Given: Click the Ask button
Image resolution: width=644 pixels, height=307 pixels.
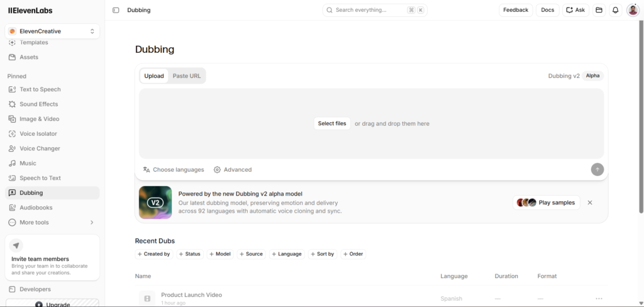Looking at the screenshot, I should coord(576,10).
